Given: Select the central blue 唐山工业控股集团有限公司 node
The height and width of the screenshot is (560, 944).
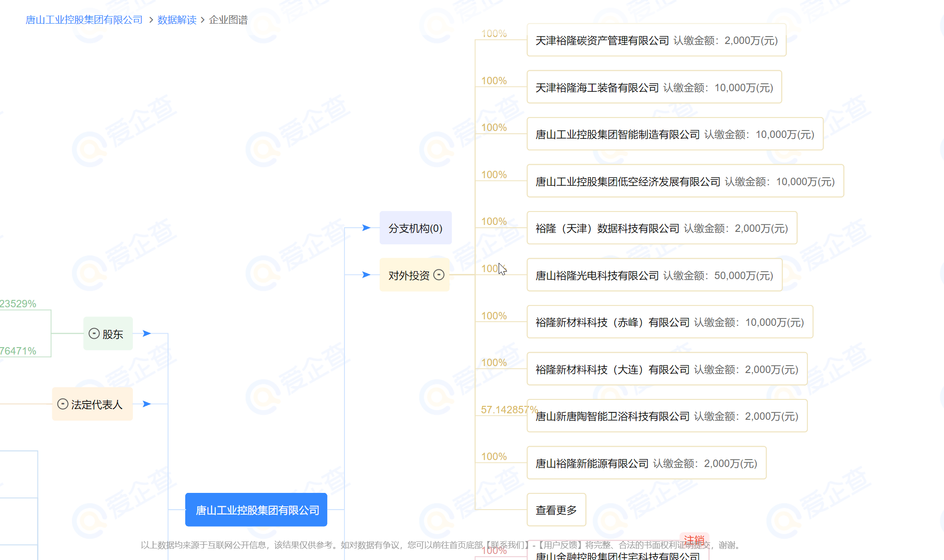Looking at the screenshot, I should tap(256, 510).
